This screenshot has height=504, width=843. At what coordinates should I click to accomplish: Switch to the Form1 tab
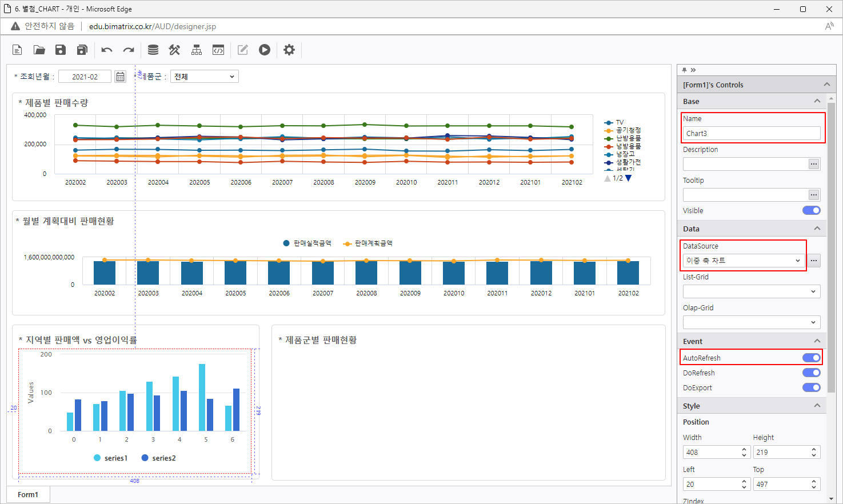(x=28, y=494)
